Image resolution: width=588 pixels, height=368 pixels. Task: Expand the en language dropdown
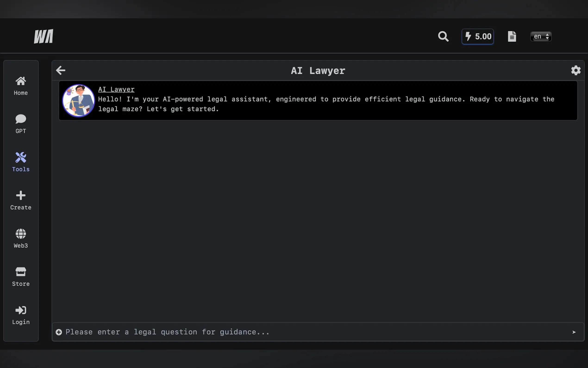pyautogui.click(x=541, y=37)
